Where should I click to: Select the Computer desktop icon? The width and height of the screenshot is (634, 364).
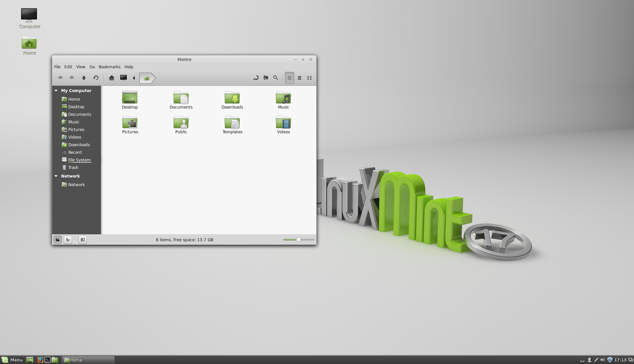29,18
